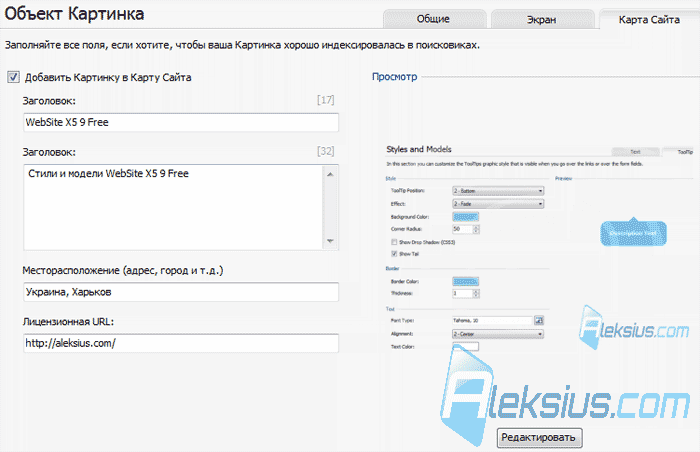
Task: Toggle 'Добавить Картинку в Карту Сайта' checkbox
Action: (13, 77)
